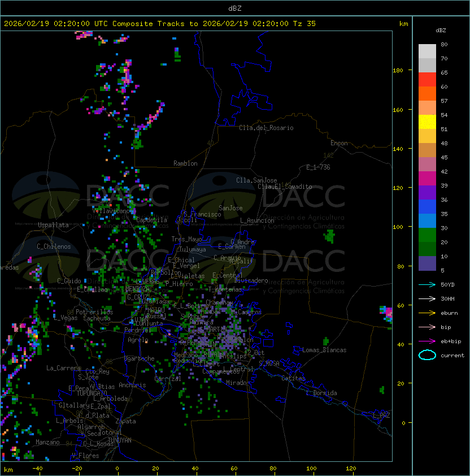Click the pink bip arrow legend icon
470x476 pixels.
[427, 327]
